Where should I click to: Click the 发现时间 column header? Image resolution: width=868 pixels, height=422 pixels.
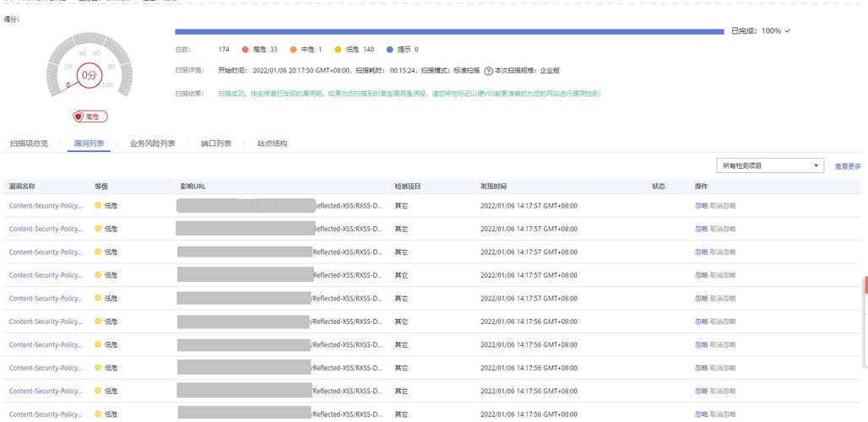tap(493, 187)
